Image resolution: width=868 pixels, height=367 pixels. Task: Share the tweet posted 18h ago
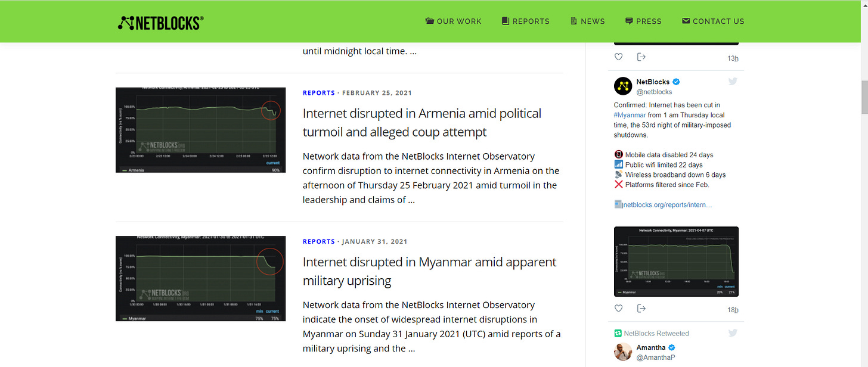point(641,309)
